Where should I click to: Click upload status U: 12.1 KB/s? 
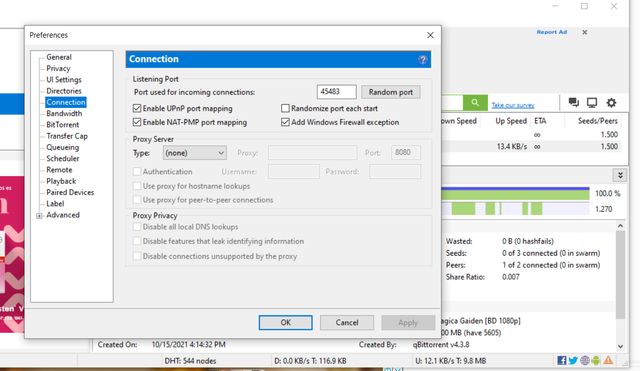pos(451,361)
